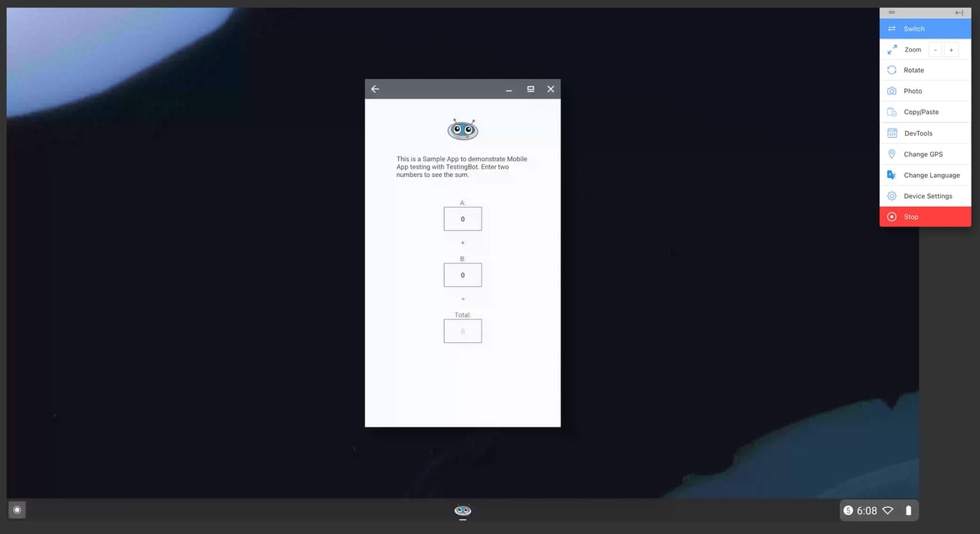
Task: Select Change Language option
Action: [925, 175]
